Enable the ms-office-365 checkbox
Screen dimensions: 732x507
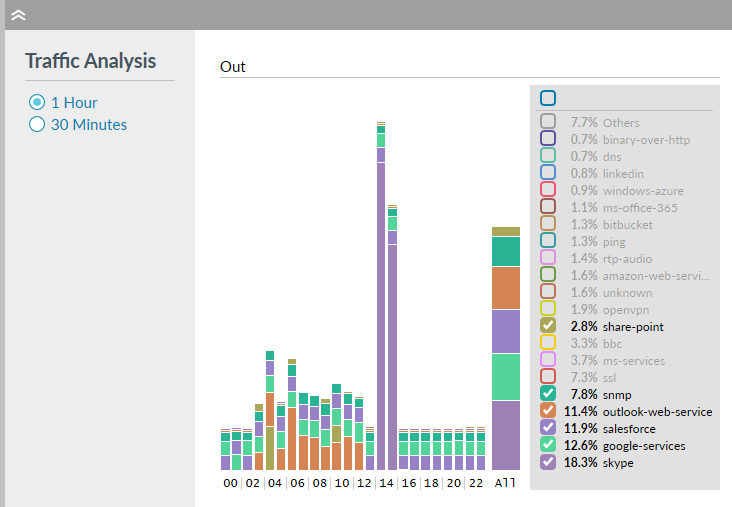(x=548, y=207)
